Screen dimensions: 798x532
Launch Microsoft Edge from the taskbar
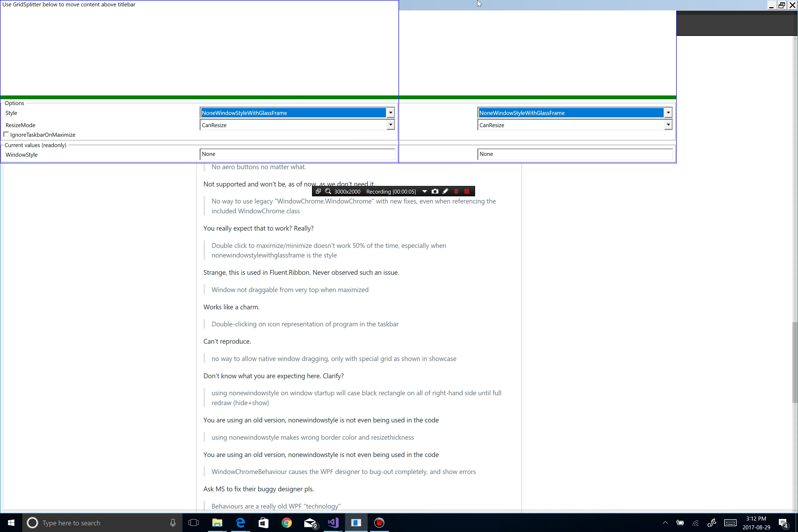click(x=240, y=523)
